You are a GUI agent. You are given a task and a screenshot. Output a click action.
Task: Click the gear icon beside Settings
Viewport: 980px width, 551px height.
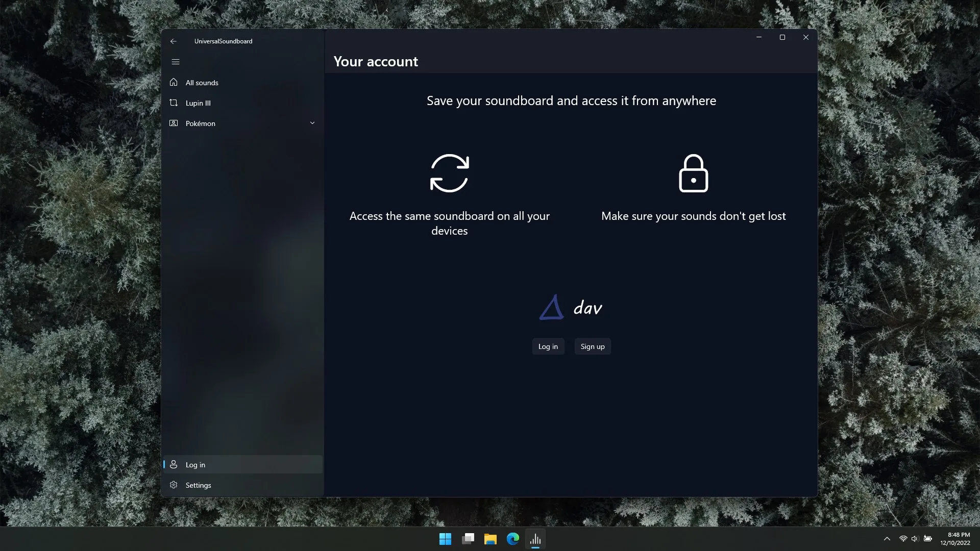click(x=174, y=485)
